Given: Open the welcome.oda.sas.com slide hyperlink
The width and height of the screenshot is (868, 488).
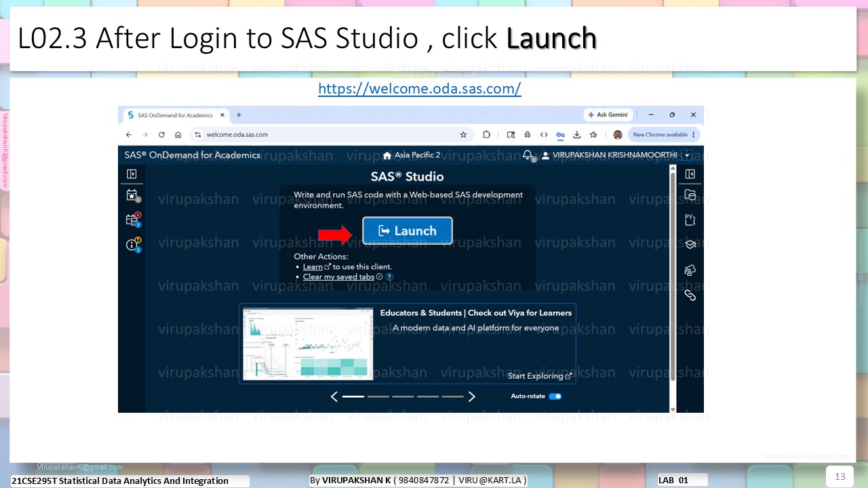Looking at the screenshot, I should (x=420, y=89).
